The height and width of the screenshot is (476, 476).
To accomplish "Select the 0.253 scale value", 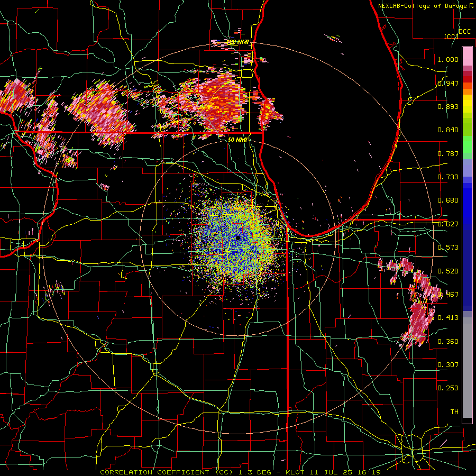I will pos(448,388).
